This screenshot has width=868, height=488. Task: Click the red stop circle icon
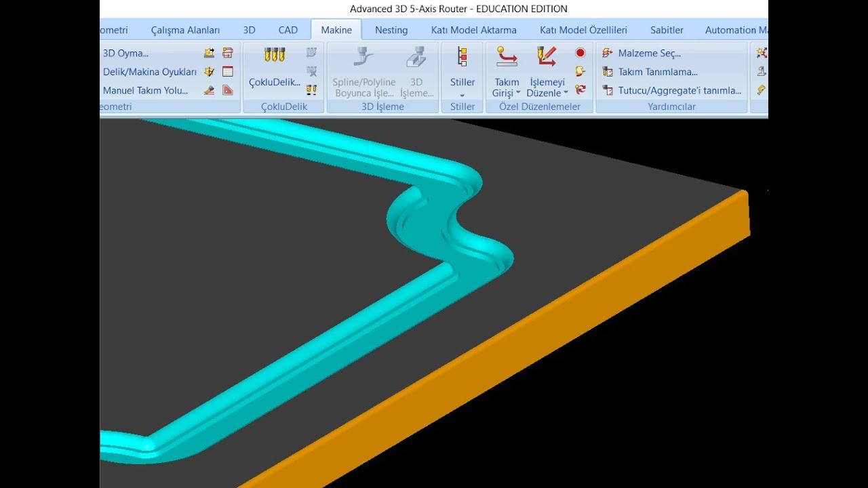tap(580, 52)
